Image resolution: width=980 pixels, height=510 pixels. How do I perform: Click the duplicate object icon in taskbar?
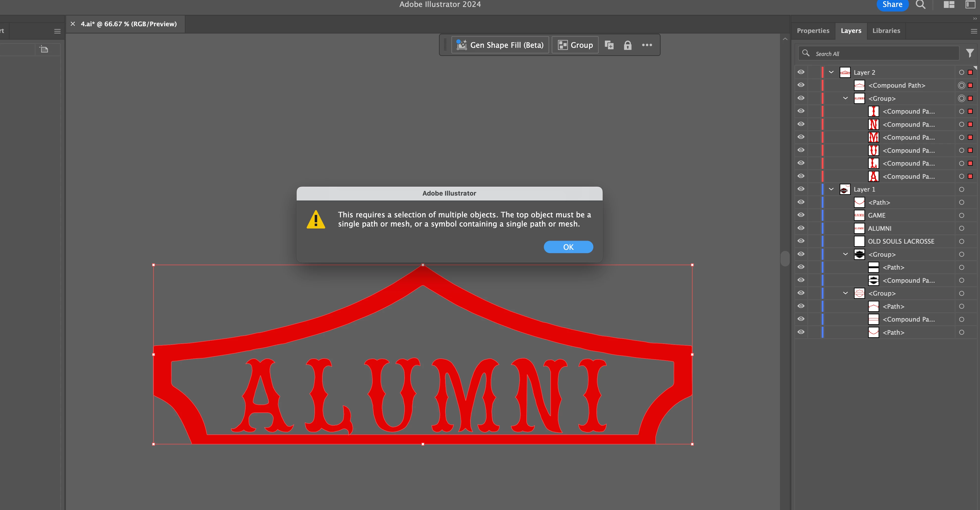pos(609,45)
